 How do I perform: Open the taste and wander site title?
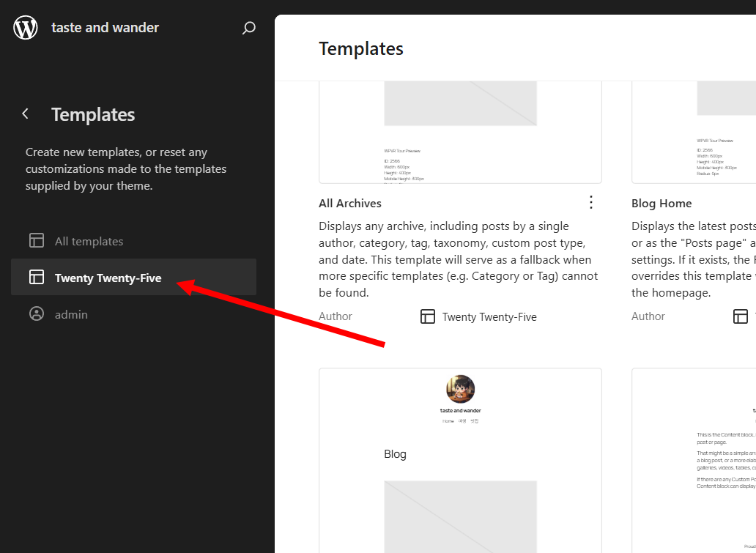[105, 28]
